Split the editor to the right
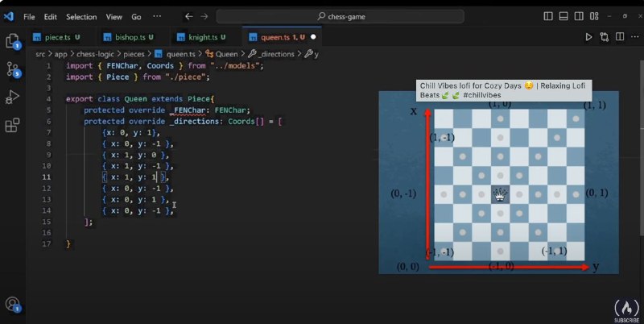This screenshot has height=324, width=644. [620, 37]
